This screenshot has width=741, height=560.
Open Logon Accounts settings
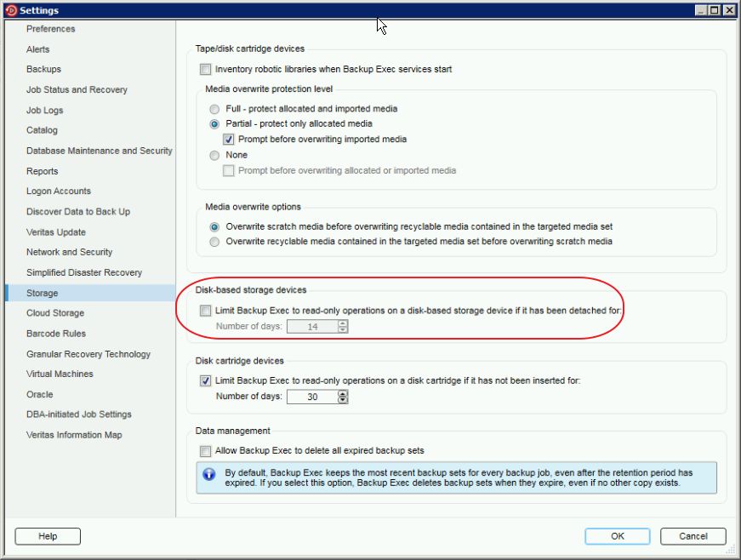59,191
